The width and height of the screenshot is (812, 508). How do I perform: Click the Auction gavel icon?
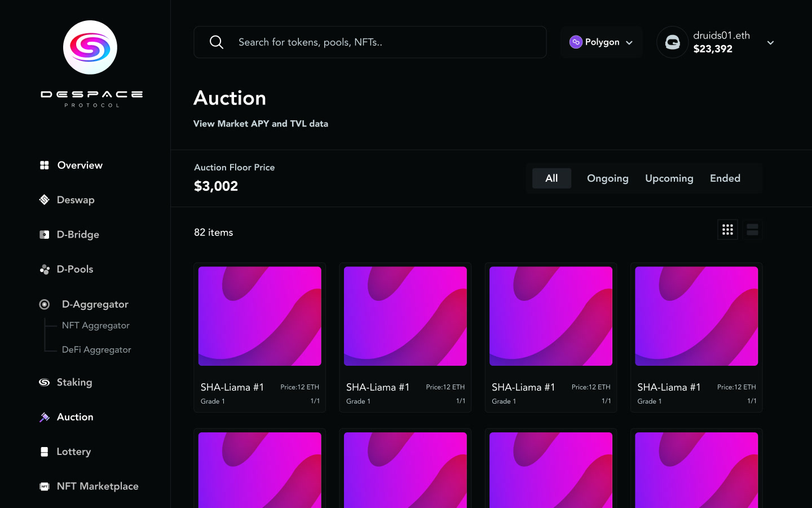(45, 417)
